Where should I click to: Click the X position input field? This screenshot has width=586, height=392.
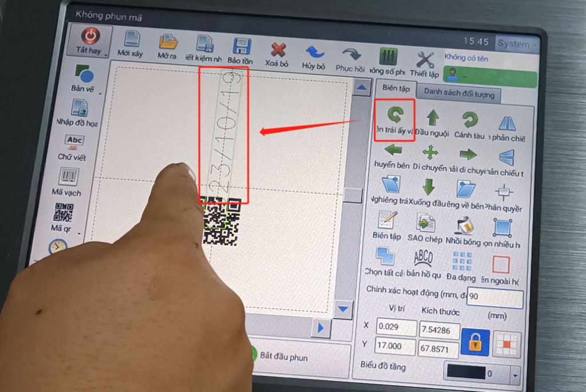point(397,328)
